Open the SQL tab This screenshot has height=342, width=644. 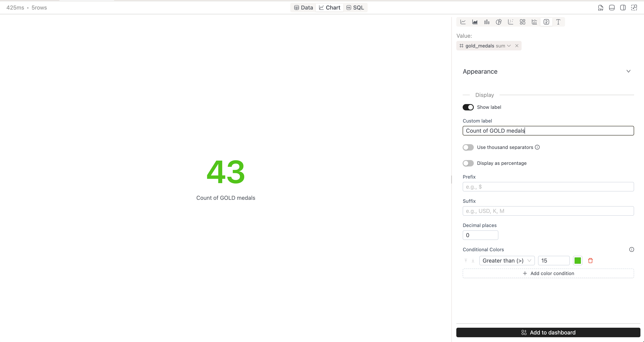pos(355,8)
